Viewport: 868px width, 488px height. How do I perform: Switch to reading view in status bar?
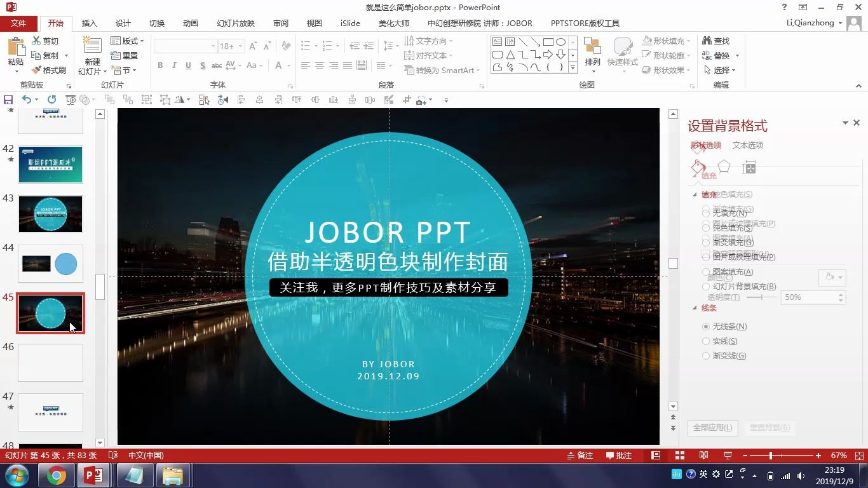[703, 456]
